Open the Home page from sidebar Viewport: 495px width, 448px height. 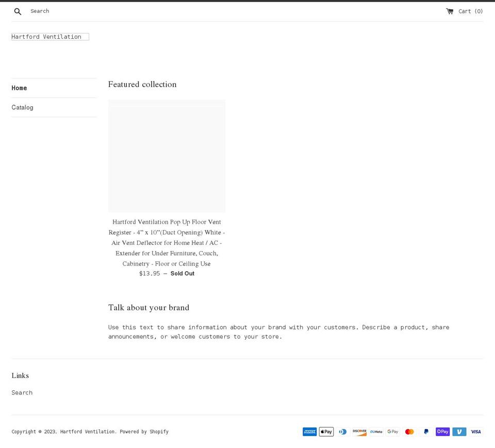pos(19,88)
